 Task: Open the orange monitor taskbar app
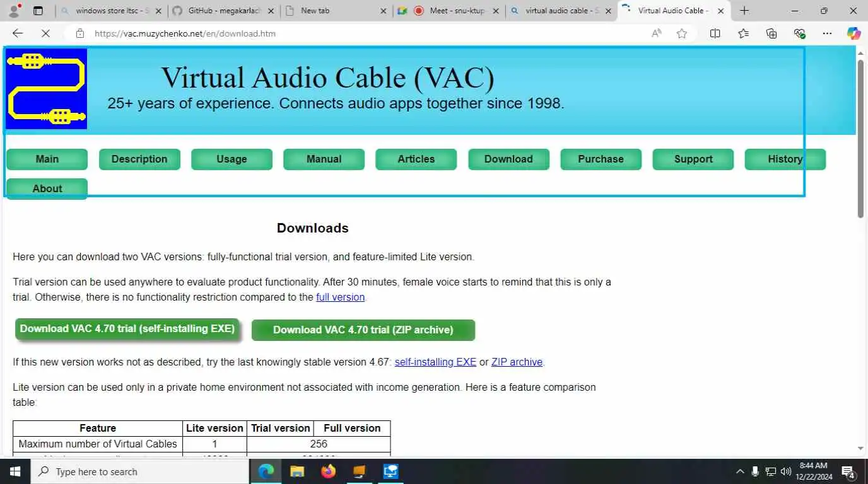359,471
